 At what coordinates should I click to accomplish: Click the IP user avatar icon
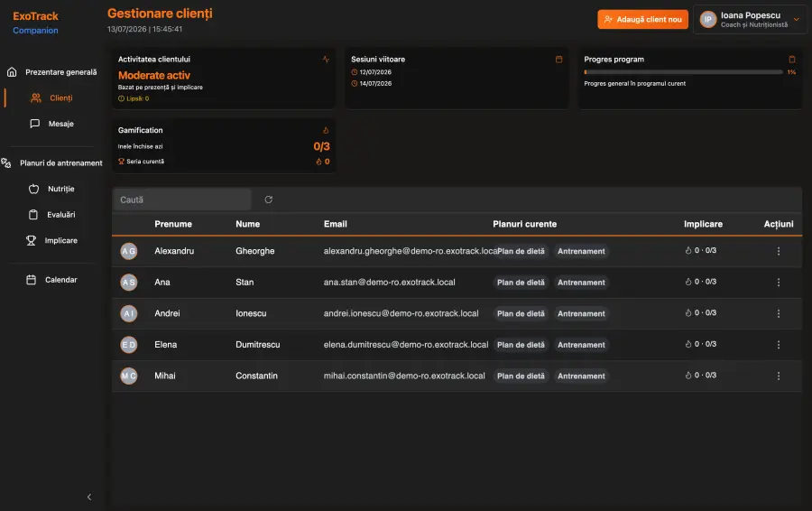coord(708,19)
